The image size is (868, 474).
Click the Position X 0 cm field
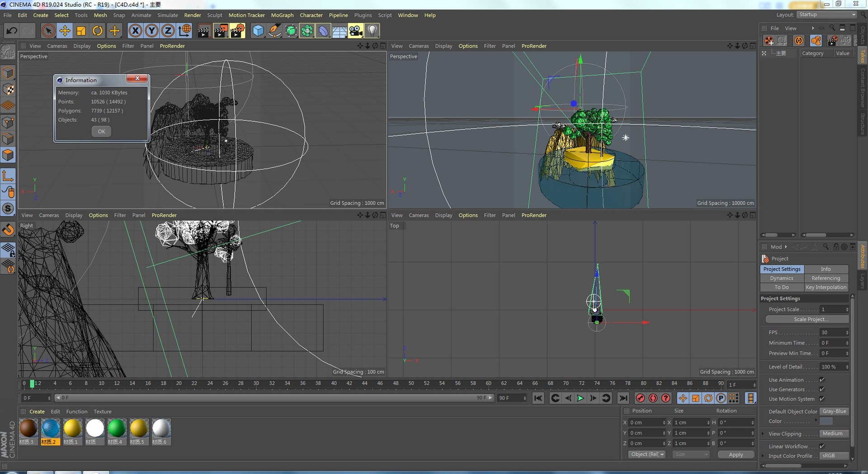[x=646, y=422]
